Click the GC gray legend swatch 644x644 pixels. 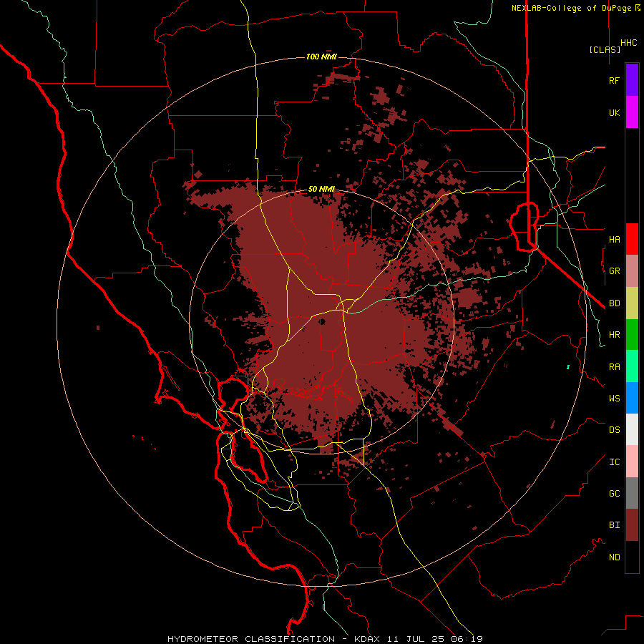click(x=632, y=493)
